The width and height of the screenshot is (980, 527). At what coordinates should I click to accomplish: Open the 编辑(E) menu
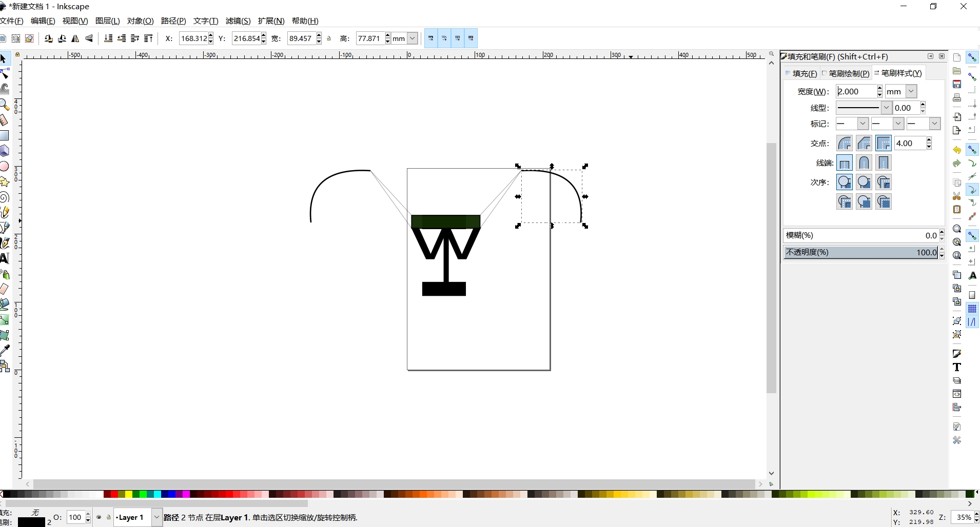point(43,21)
